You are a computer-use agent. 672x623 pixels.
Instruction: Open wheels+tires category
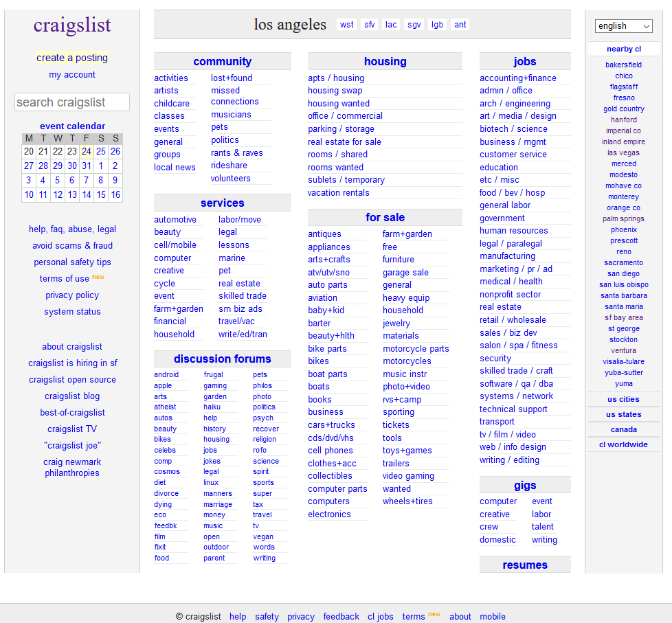pyautogui.click(x=407, y=501)
